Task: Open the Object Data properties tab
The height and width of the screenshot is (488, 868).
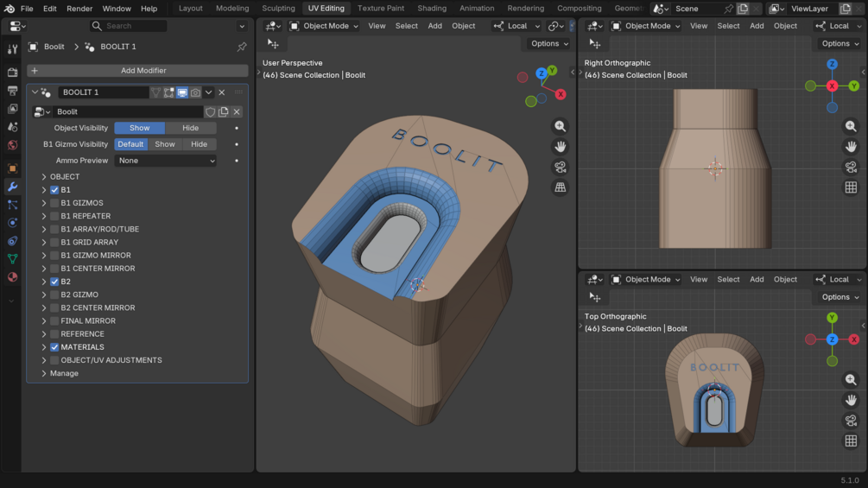Action: (12, 258)
